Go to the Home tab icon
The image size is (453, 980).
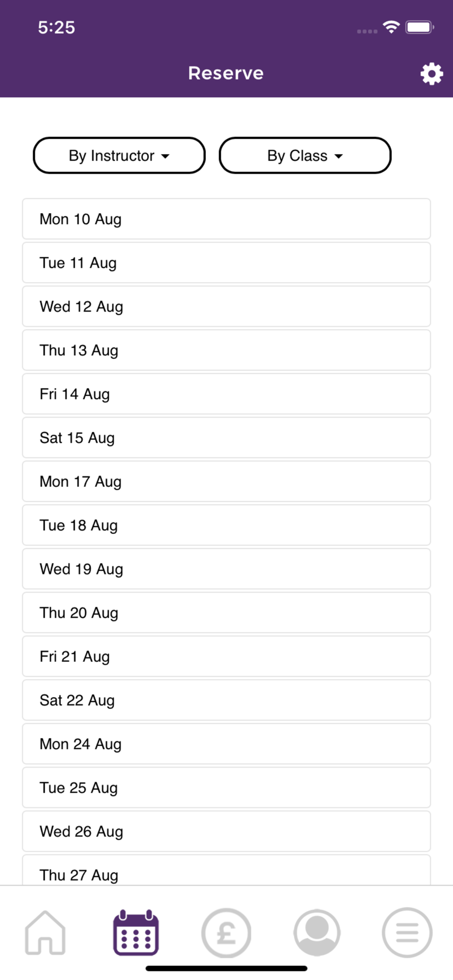click(x=45, y=932)
